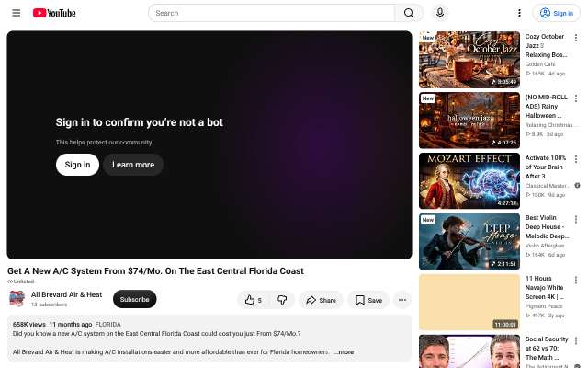Share the video
Image resolution: width=588 pixels, height=368 pixels.
coord(321,300)
